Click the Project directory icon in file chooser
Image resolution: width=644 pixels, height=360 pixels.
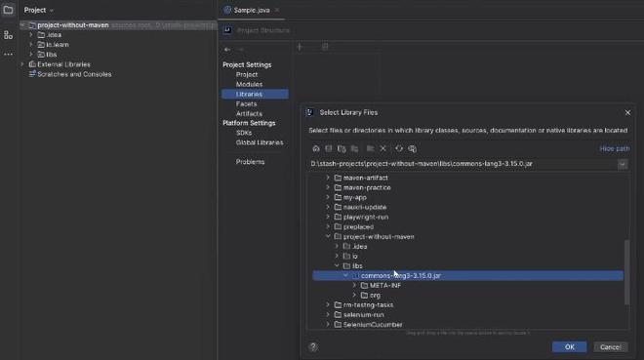click(342, 148)
